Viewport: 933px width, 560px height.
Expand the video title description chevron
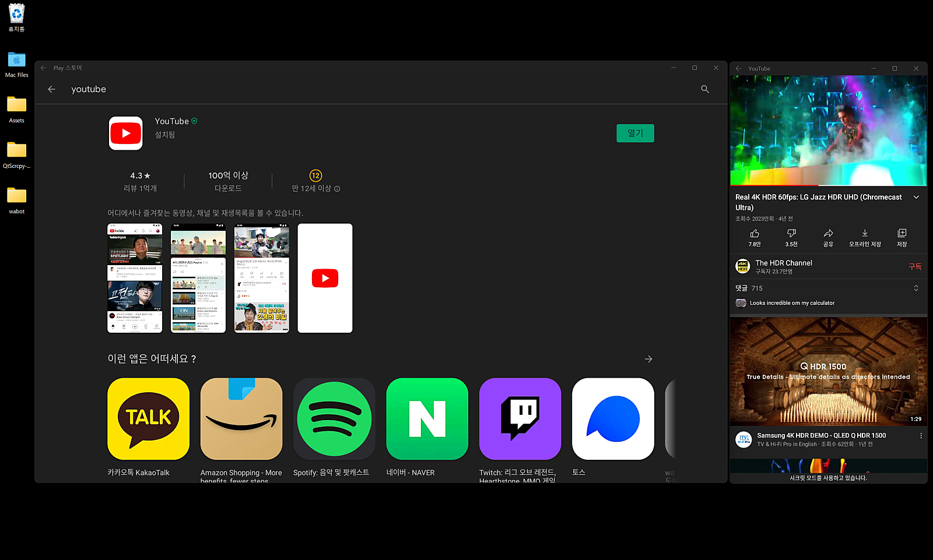[x=916, y=197]
